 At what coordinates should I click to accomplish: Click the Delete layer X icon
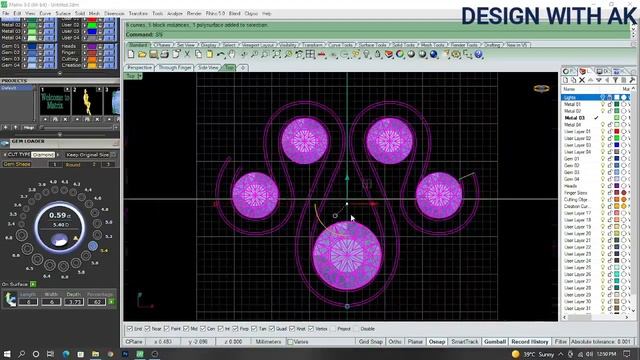point(582,80)
